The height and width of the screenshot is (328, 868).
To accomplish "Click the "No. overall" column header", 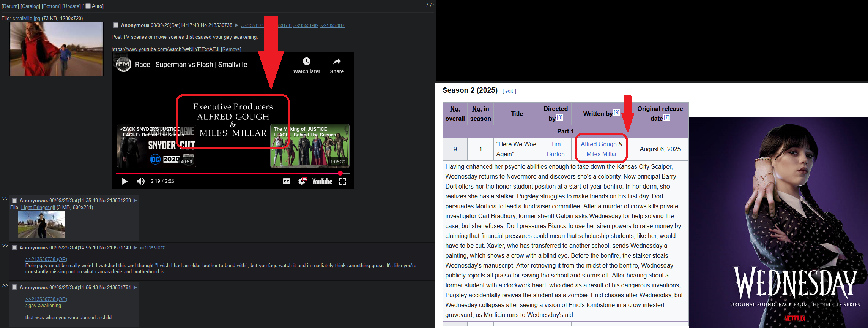I will click(x=455, y=114).
